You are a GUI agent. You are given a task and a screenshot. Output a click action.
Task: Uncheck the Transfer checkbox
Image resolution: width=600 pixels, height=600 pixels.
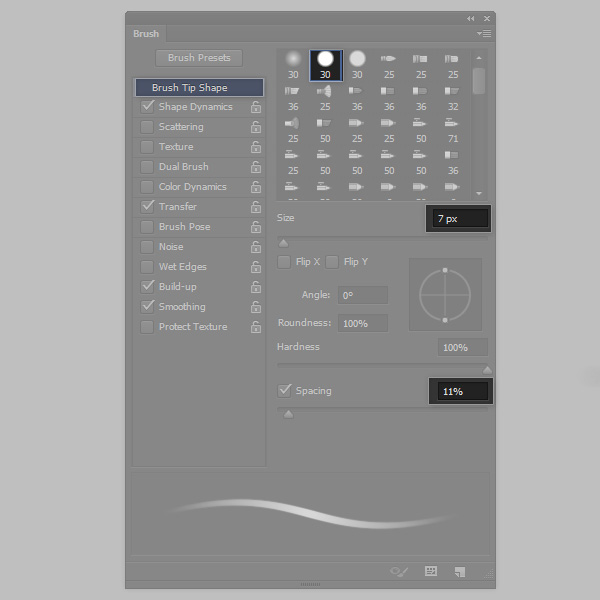point(147,207)
